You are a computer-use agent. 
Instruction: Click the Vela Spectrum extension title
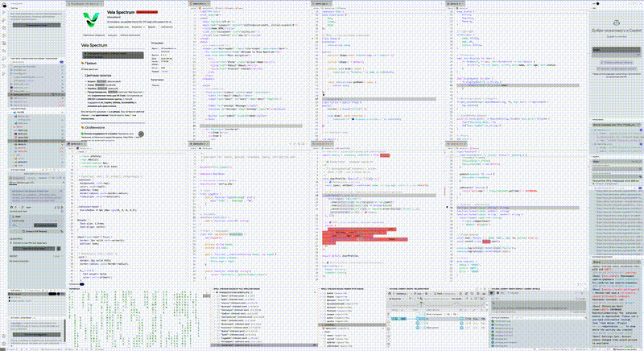(120, 12)
